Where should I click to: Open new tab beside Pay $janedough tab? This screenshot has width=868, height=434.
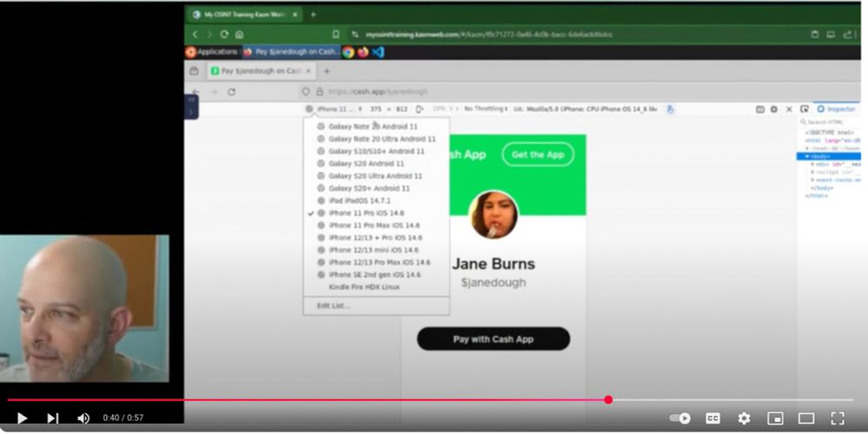coord(326,71)
